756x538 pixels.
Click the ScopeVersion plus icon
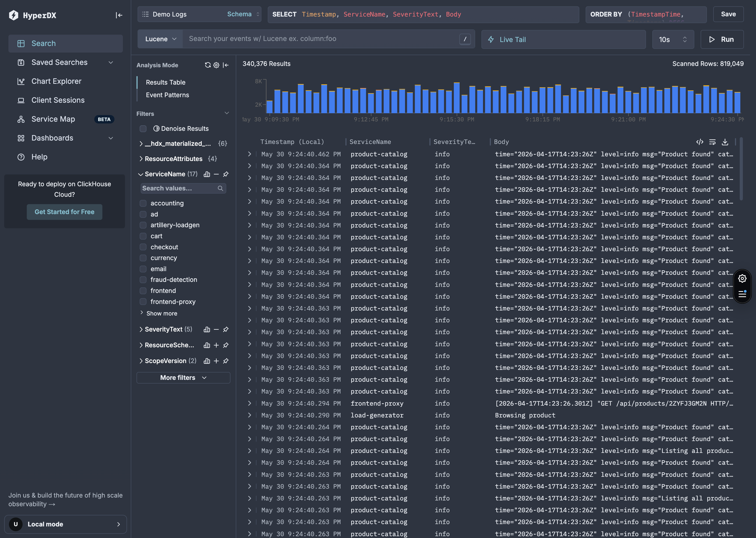point(216,361)
